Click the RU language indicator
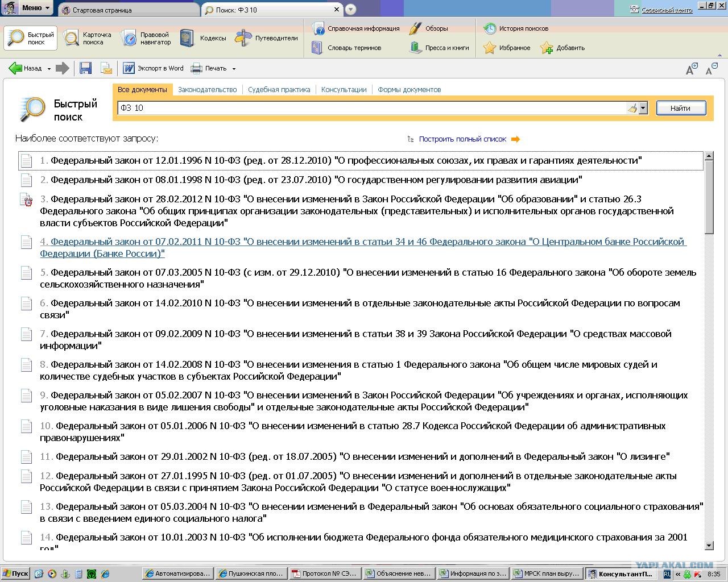The height and width of the screenshot is (582, 728). [667, 574]
